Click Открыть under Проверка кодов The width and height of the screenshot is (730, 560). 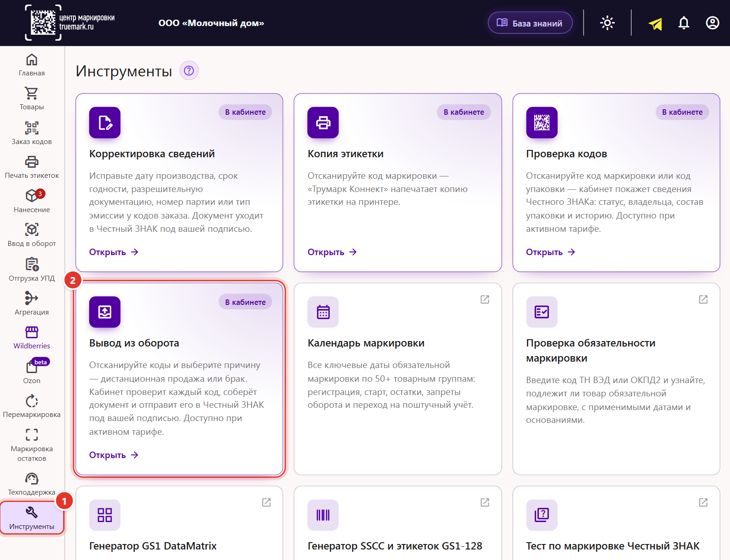[551, 252]
